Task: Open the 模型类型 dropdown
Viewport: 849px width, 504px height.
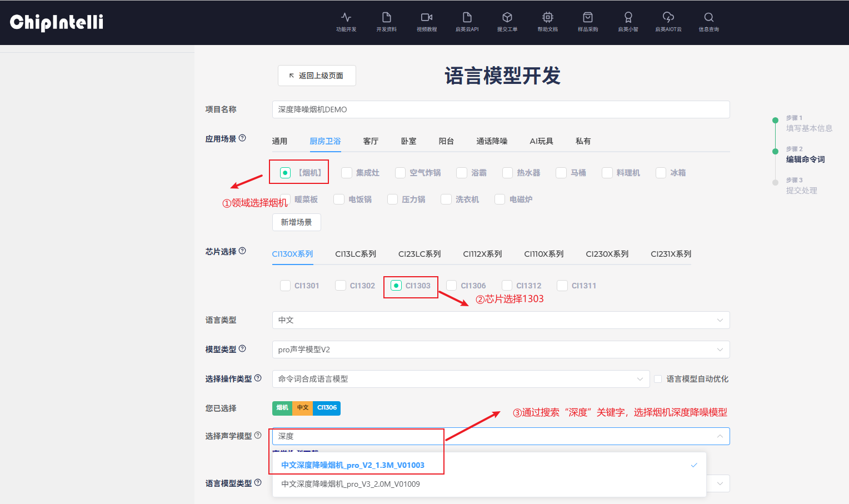Action: pyautogui.click(x=500, y=350)
